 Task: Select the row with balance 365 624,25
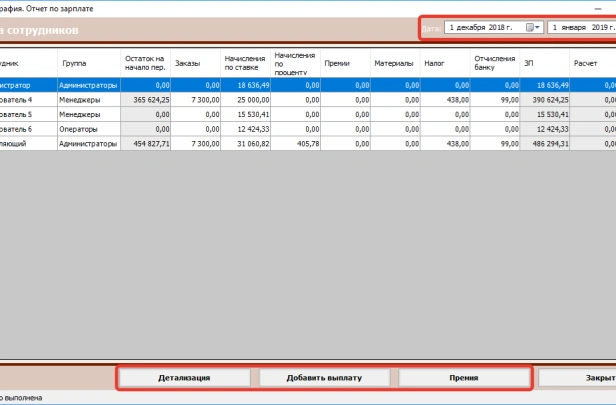(x=146, y=100)
